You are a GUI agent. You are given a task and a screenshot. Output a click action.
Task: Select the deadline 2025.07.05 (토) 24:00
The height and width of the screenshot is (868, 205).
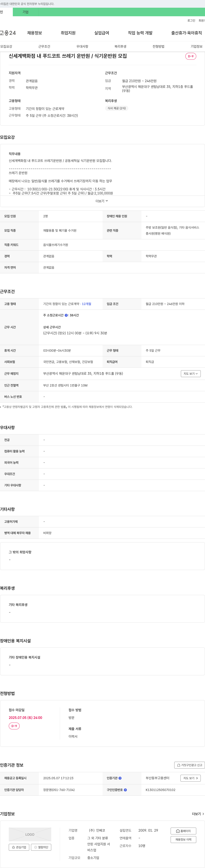[26, 718]
